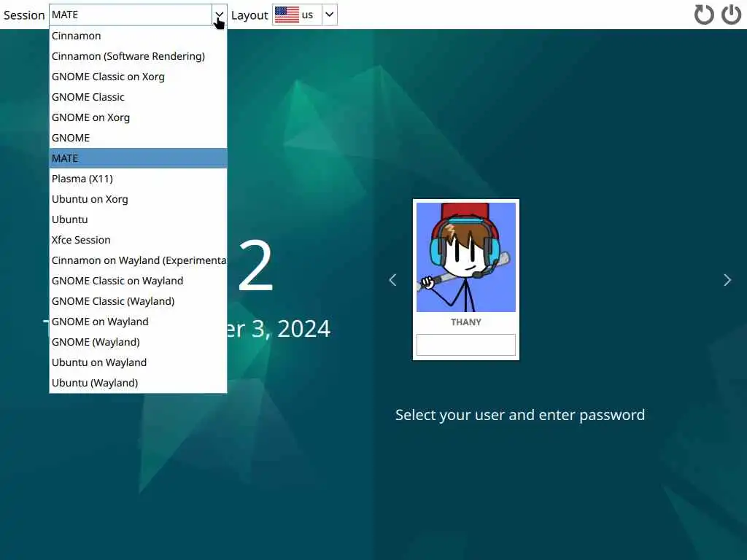Click the THANY username label

[x=466, y=322]
